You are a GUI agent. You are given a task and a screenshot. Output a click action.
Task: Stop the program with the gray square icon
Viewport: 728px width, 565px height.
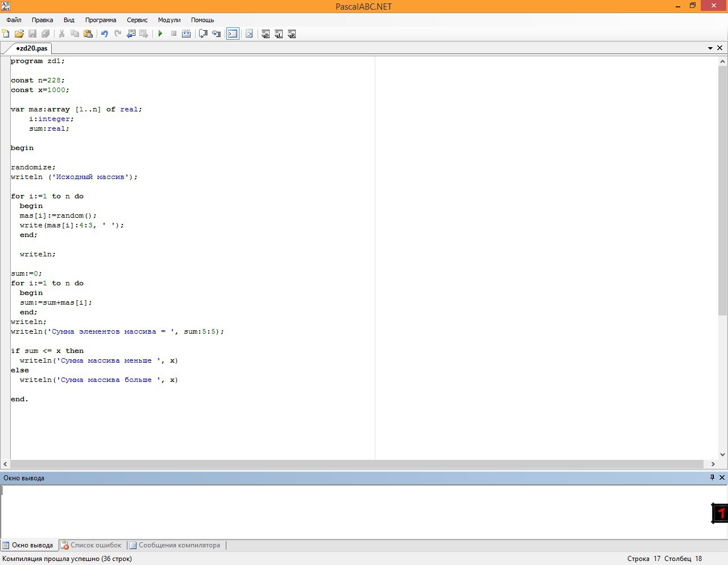coord(173,34)
